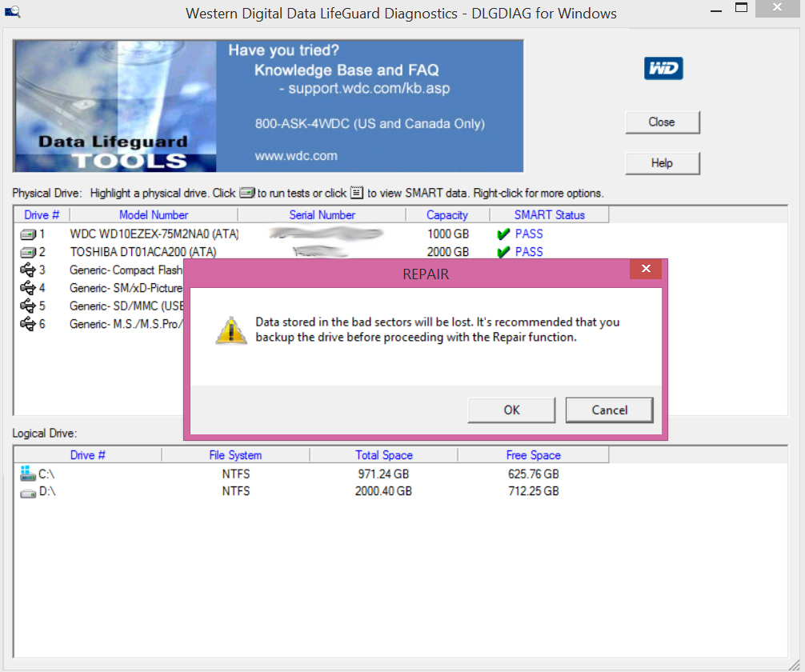Close the REPAIR dialog with red X
Viewport: 805px width, 672px height.
646,269
